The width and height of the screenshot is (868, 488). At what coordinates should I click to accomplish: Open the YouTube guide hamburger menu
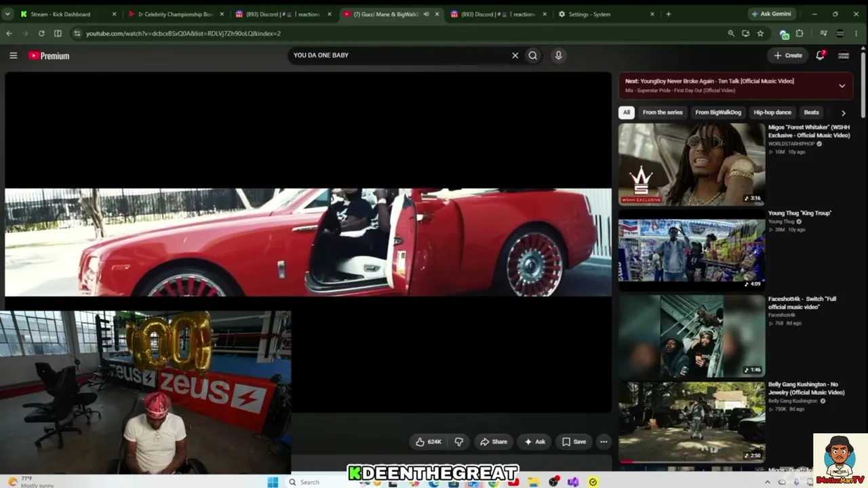(x=13, y=56)
